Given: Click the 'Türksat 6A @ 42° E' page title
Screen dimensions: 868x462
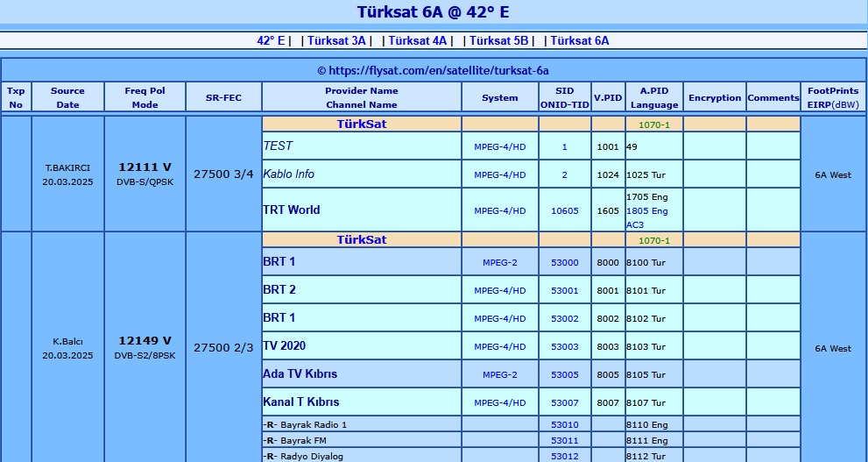Looking at the screenshot, I should tap(433, 11).
